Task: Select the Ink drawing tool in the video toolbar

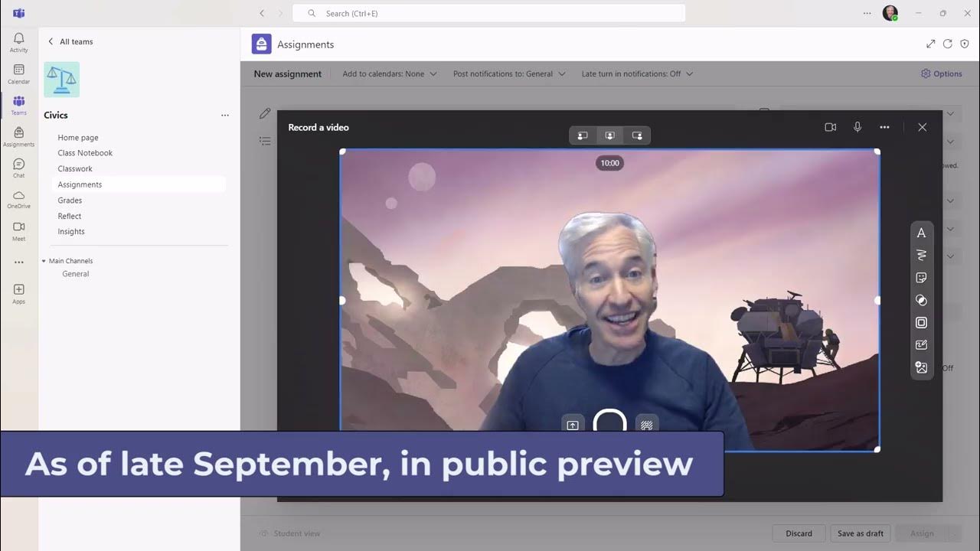Action: point(921,255)
